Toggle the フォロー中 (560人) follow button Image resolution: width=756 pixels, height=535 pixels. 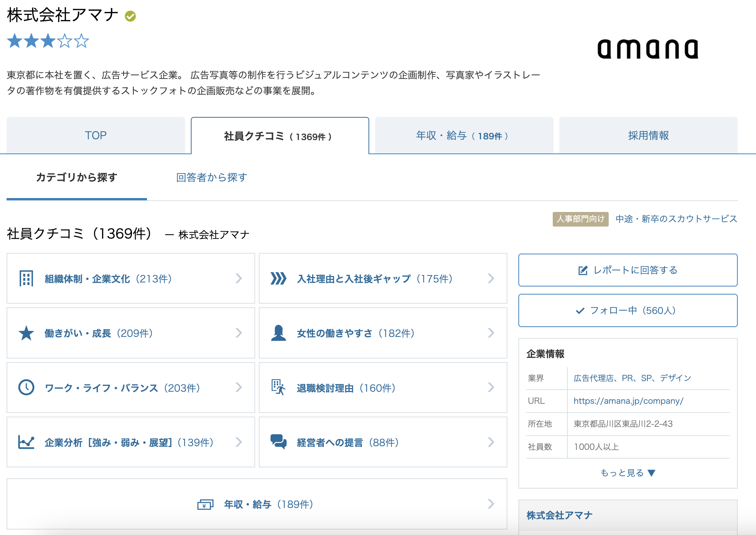pyautogui.click(x=628, y=311)
